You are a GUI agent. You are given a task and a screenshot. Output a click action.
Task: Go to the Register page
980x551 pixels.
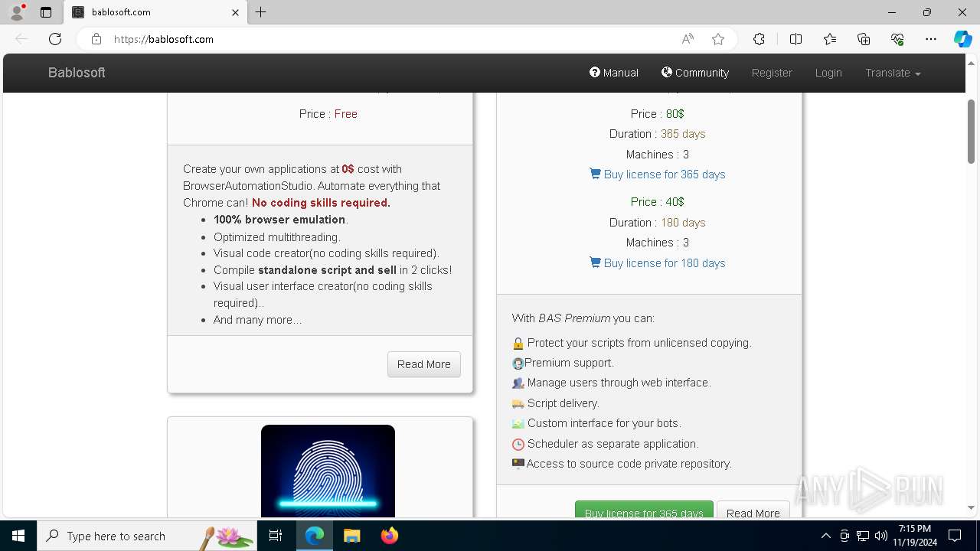(x=772, y=73)
